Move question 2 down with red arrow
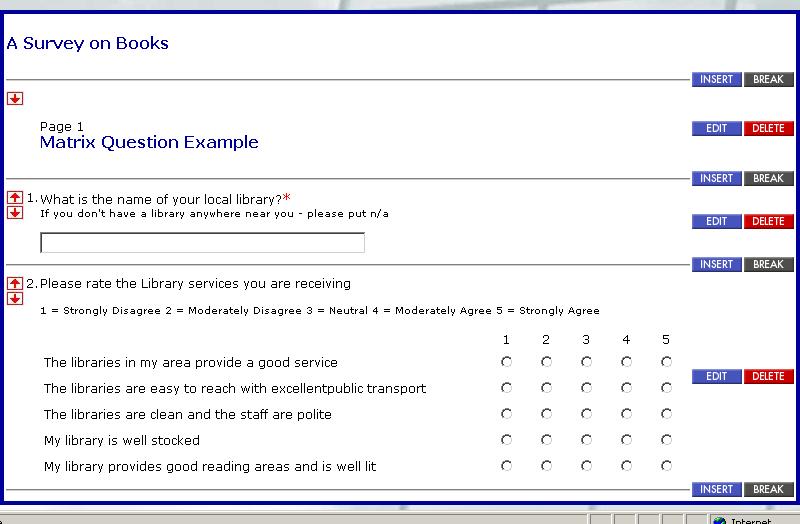800x524 pixels. pos(15,298)
